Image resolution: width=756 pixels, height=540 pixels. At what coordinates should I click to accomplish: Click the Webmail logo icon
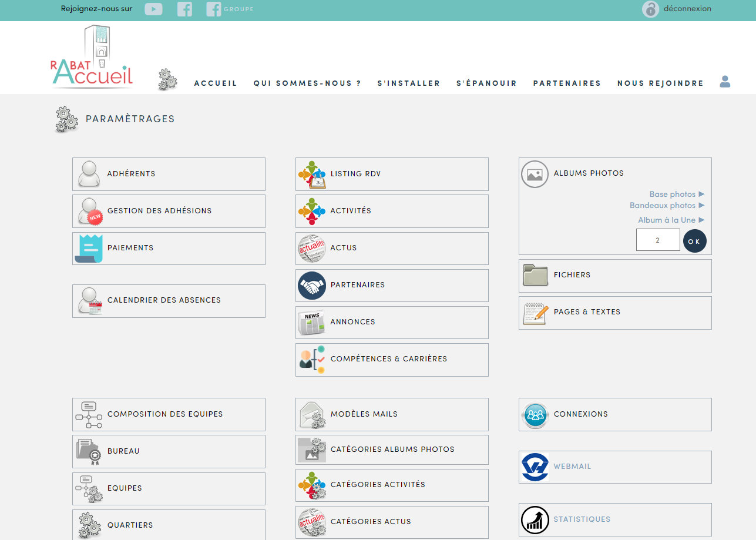(535, 467)
